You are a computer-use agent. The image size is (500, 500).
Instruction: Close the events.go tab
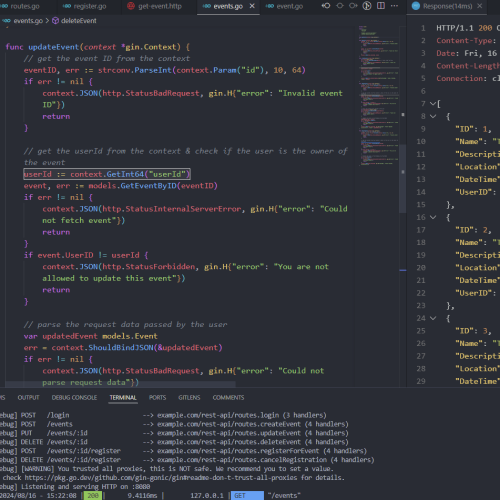(252, 6)
